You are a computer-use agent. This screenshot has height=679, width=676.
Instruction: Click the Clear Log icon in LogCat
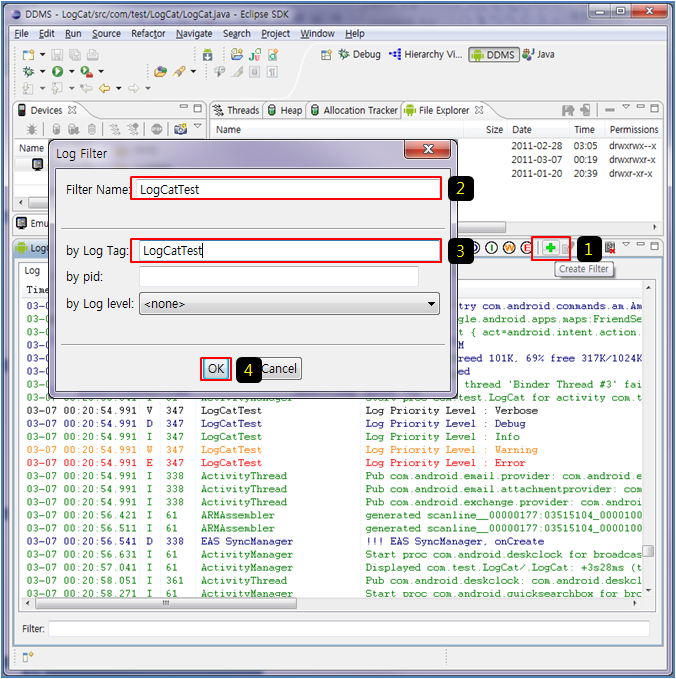(609, 247)
